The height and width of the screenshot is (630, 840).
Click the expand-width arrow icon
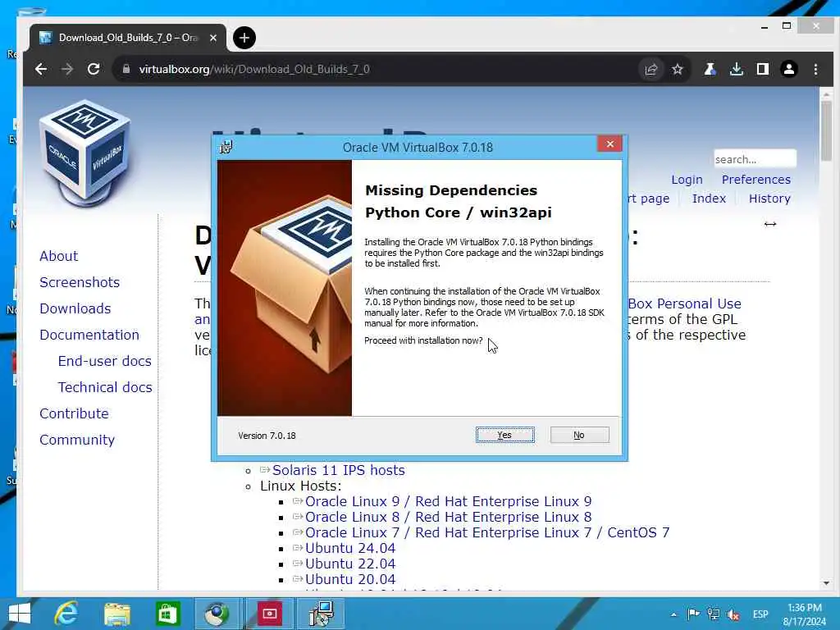click(769, 224)
